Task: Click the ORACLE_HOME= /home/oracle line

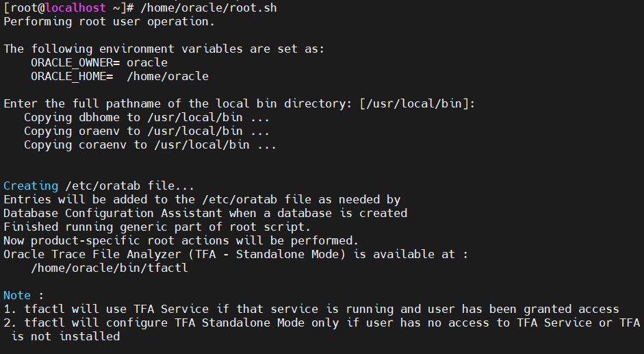Action: 119,76
